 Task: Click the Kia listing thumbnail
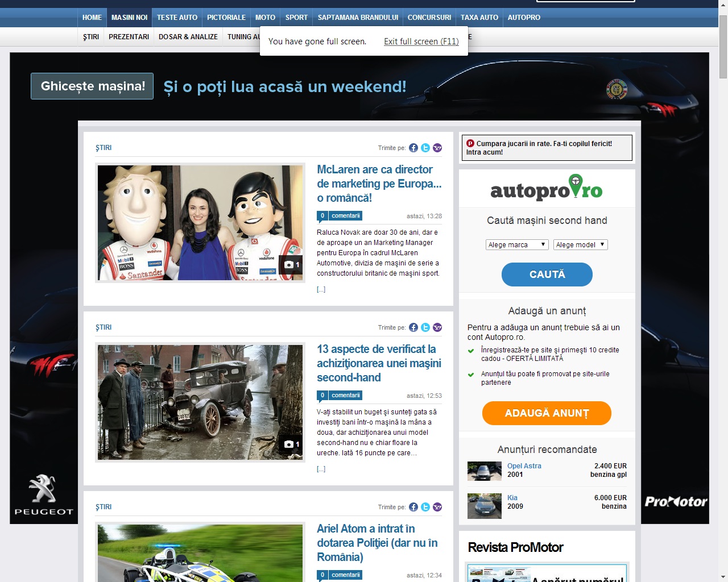[484, 506]
